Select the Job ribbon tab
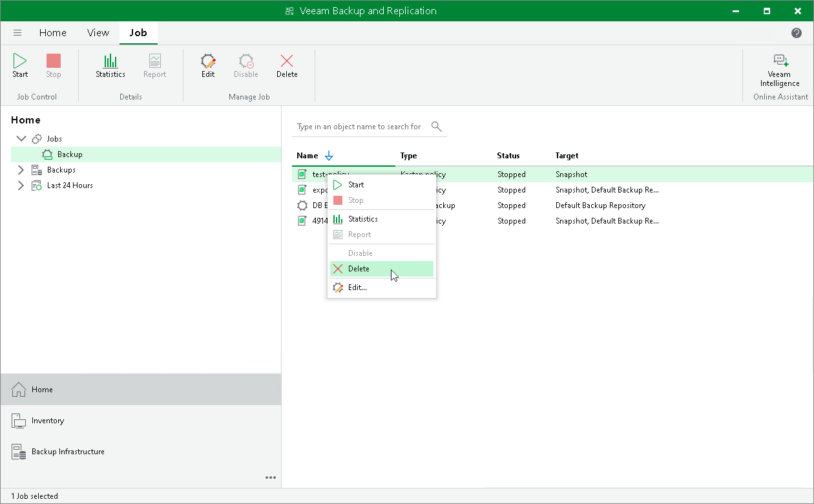 pyautogui.click(x=138, y=33)
